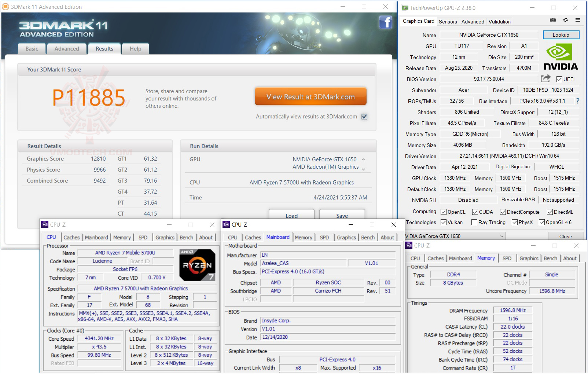Click the title bar icon of the CPU-Z Mainboard window
Viewport: 588px width, 374px height.
pyautogui.click(x=226, y=224)
